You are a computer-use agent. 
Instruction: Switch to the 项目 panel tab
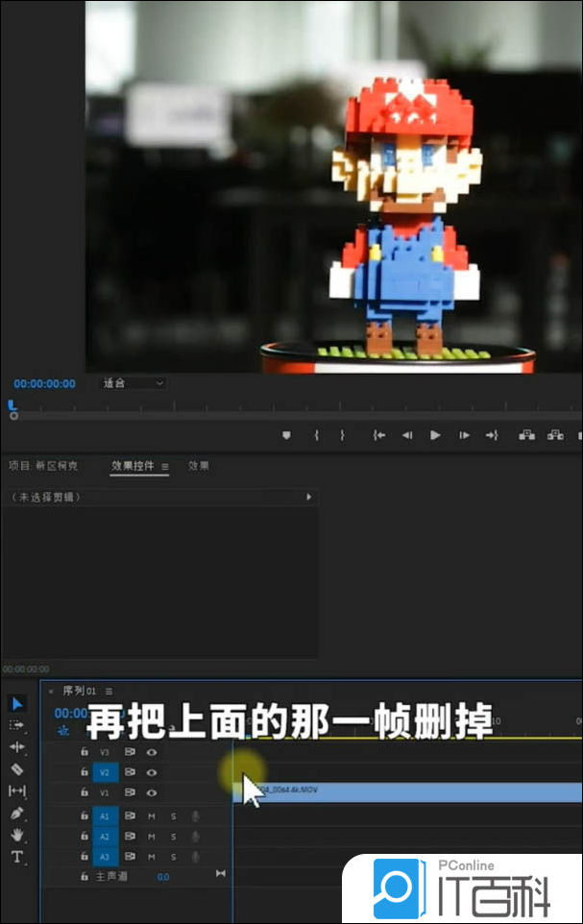(43, 466)
